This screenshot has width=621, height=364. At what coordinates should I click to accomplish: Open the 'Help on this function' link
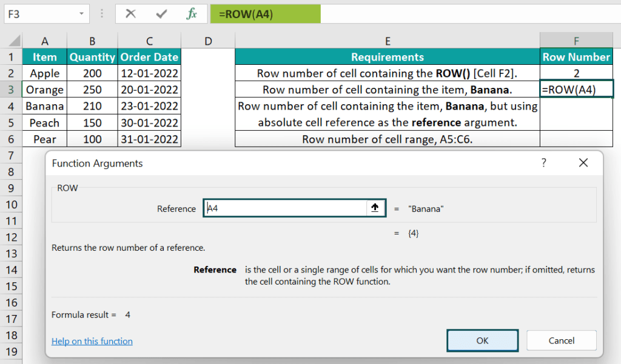[x=92, y=341]
